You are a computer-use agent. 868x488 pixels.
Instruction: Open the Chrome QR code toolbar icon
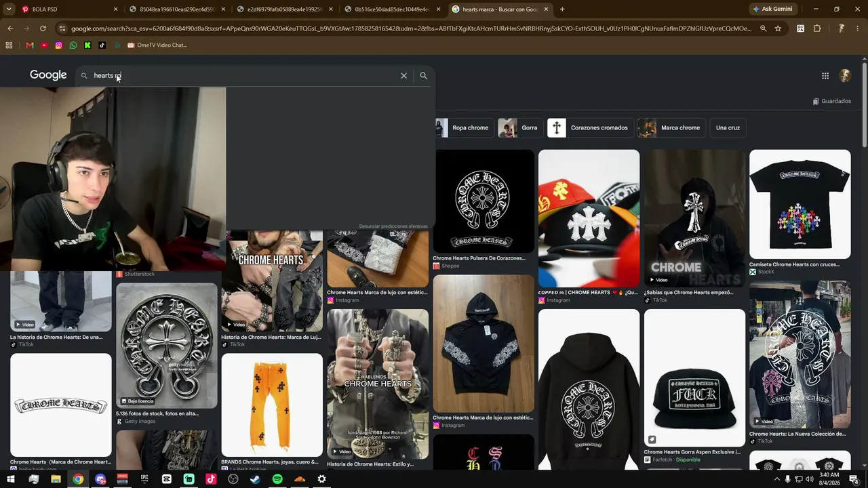coord(801,28)
